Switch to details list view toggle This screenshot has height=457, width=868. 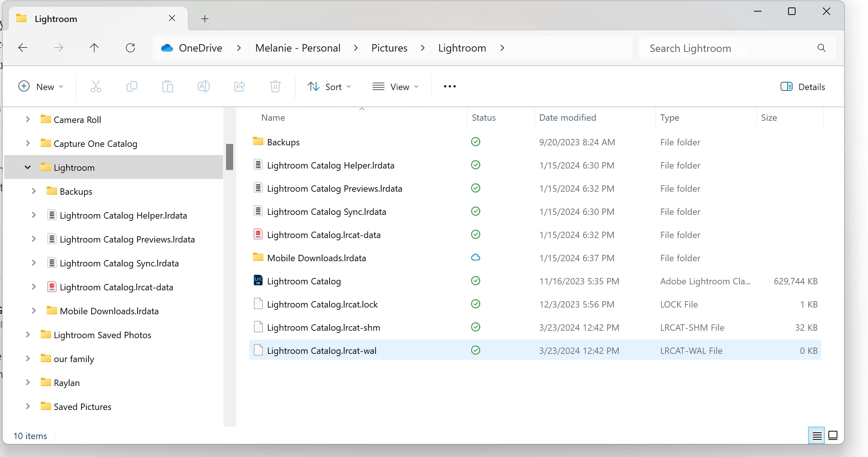pos(817,435)
